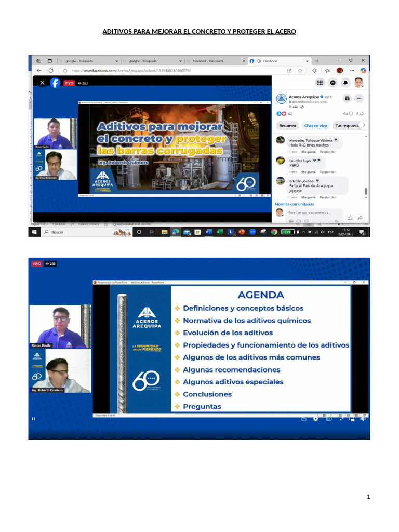Open the Windows Start menu
This screenshot has width=399, height=532.
(x=34, y=232)
